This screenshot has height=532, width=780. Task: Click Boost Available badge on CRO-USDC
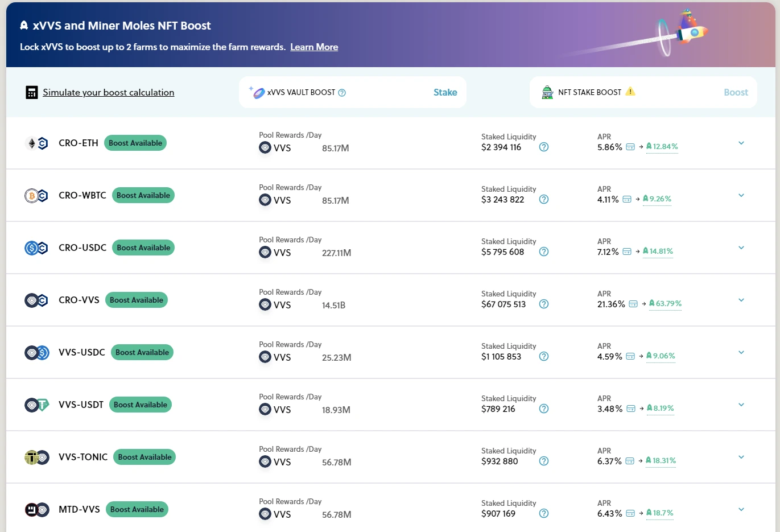143,248
